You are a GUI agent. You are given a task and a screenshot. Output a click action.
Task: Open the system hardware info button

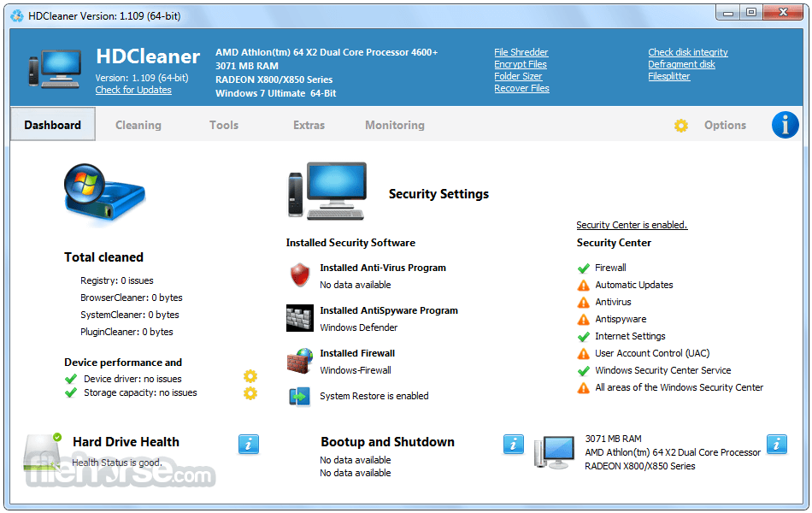pyautogui.click(x=777, y=444)
